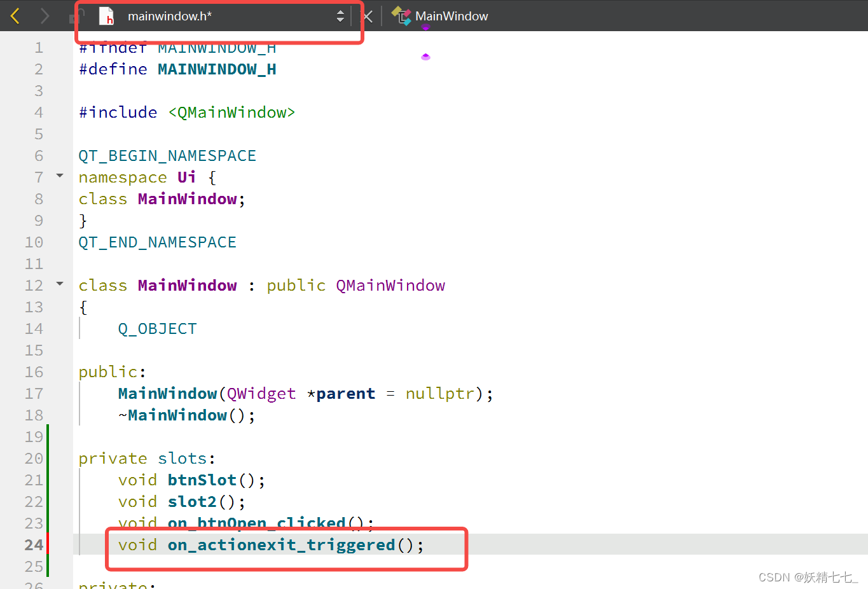Go forward with the grey right arrow
This screenshot has width=868, height=589.
coord(45,16)
